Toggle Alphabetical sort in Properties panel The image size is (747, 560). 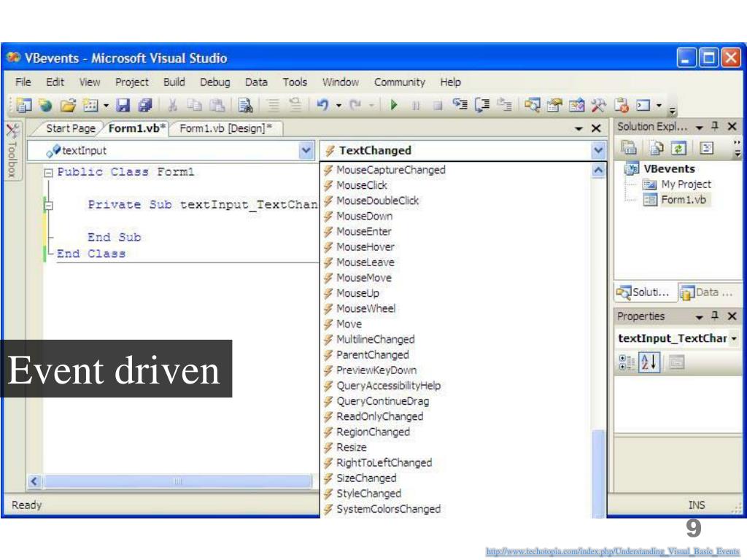[649, 362]
